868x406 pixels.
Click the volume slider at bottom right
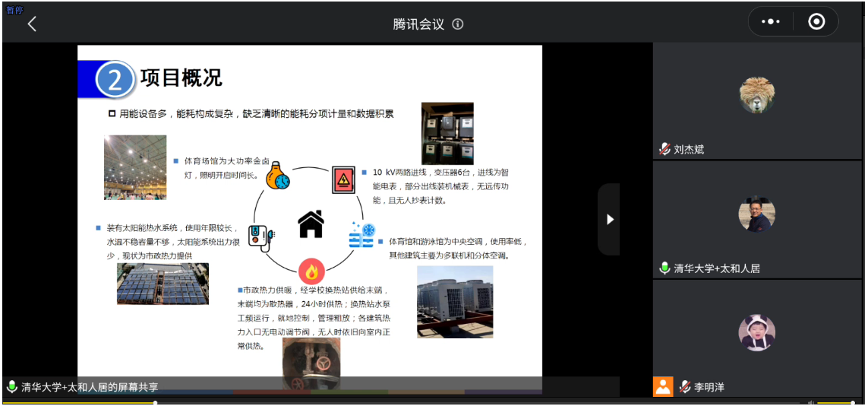click(x=835, y=402)
